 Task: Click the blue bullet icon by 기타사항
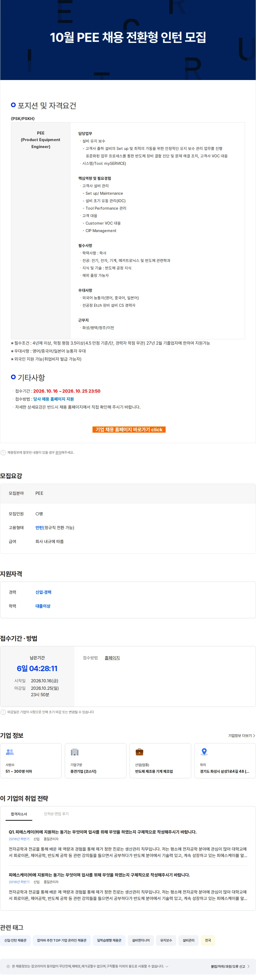click(x=13, y=377)
